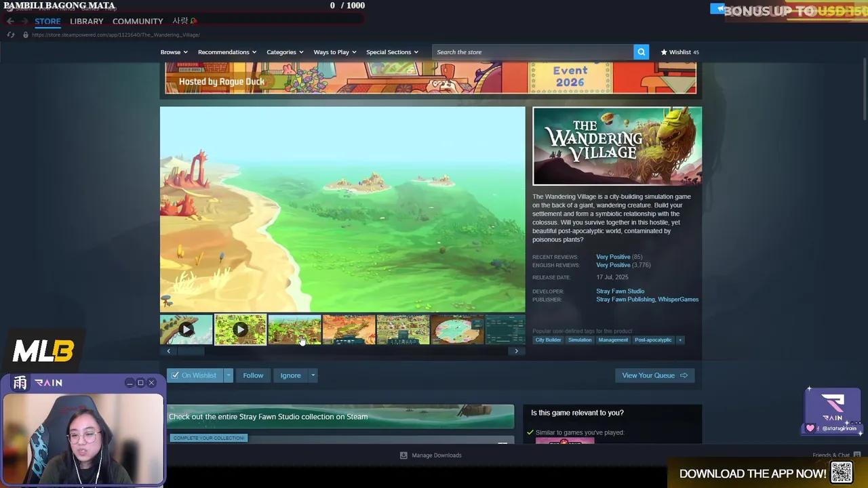Reload the store page with refresh icon
This screenshot has width=868, height=488.
pos(10,35)
